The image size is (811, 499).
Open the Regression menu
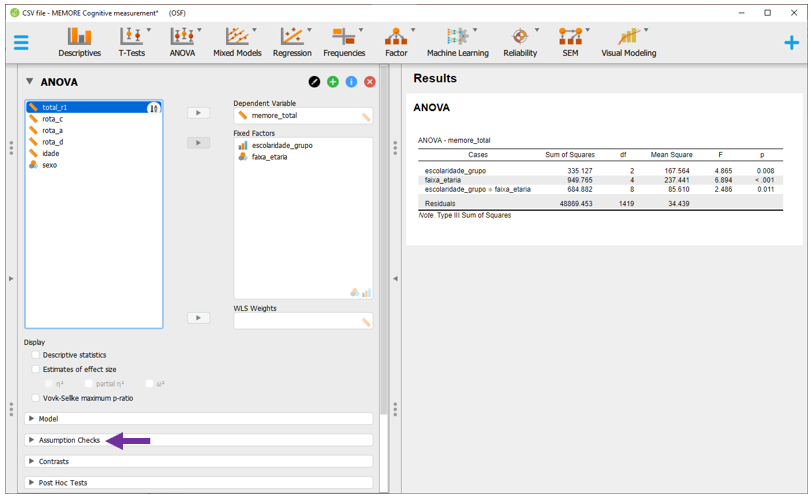[292, 41]
